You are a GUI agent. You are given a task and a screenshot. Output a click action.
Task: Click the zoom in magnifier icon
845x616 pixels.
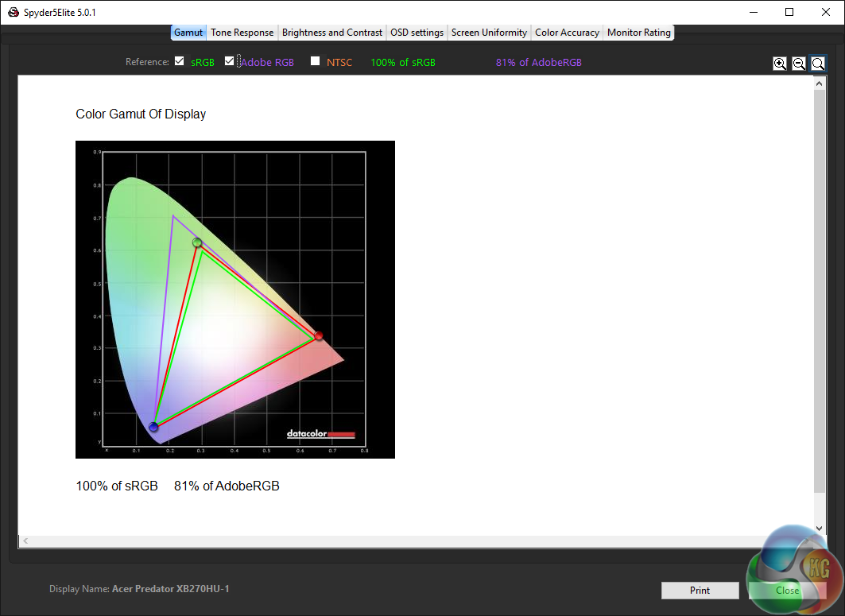[x=780, y=64]
